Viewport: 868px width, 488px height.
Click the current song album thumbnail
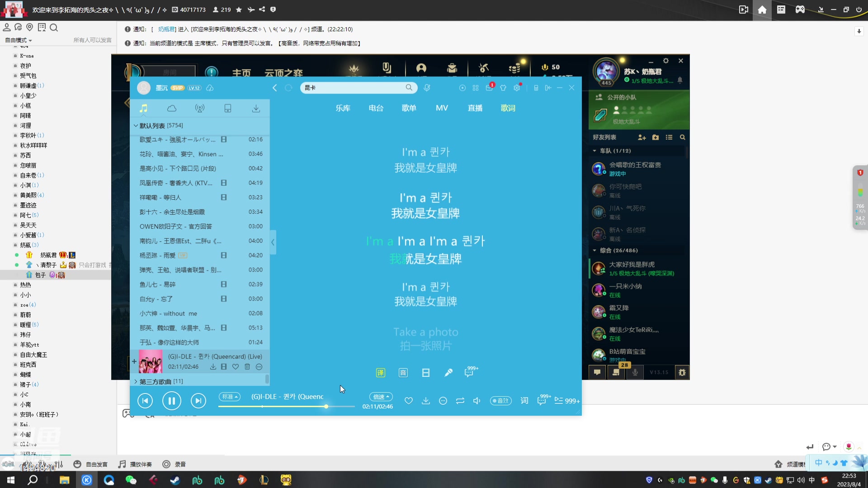[x=151, y=361]
